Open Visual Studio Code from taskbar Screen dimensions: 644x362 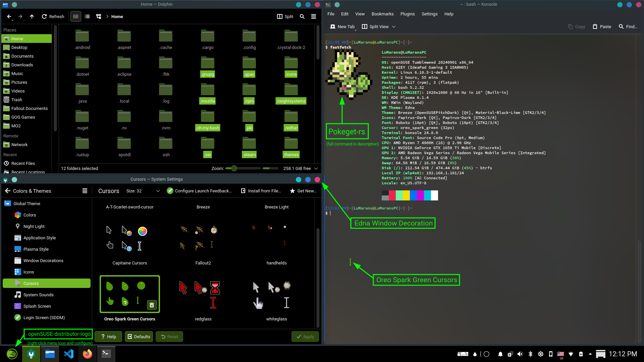coord(69,354)
